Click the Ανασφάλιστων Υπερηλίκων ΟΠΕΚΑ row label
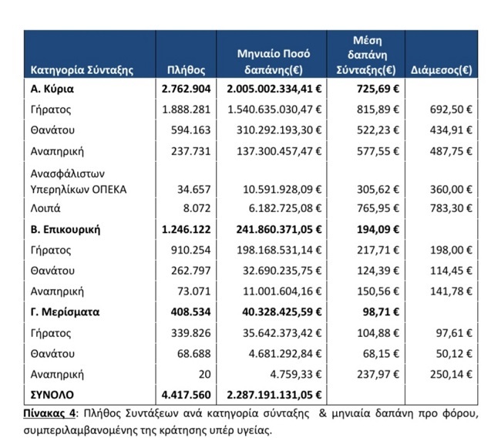The width and height of the screenshot is (501, 448). 78,181
